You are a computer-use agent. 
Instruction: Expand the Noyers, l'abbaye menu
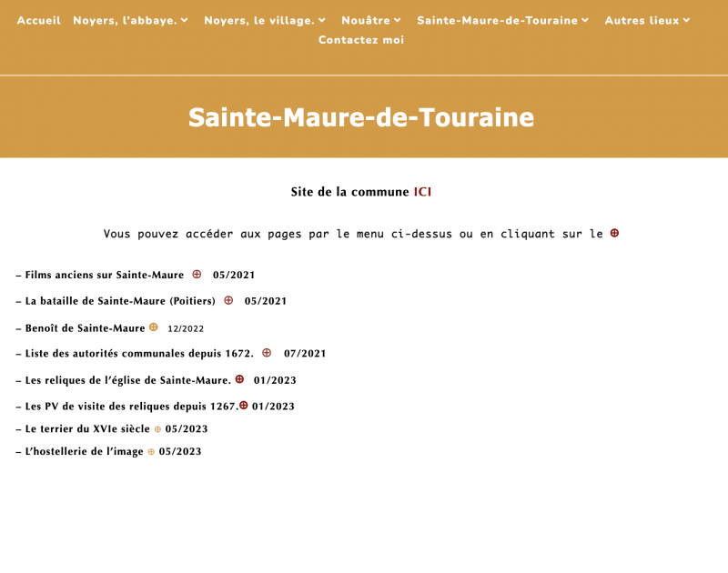[x=129, y=20]
